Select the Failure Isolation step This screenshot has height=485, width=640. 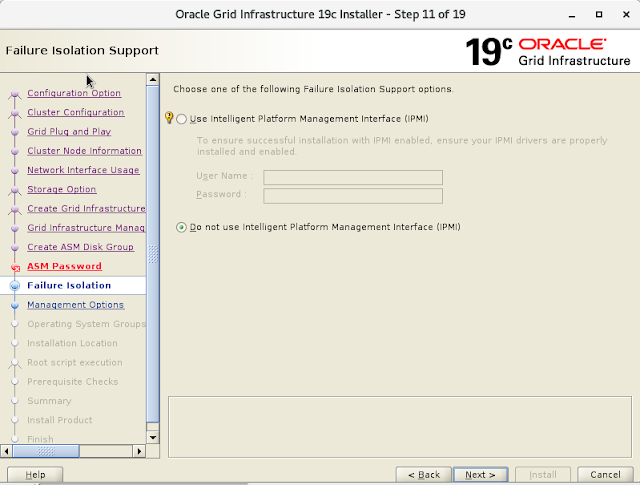[x=69, y=285]
